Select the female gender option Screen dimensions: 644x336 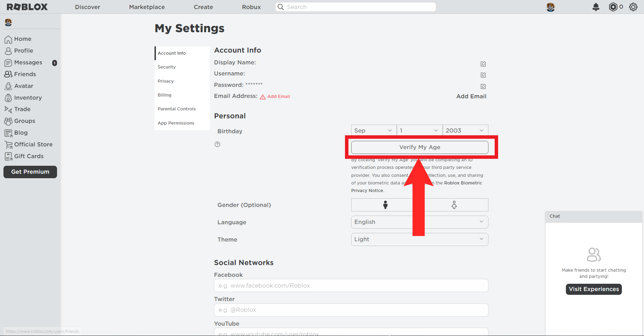click(x=454, y=205)
